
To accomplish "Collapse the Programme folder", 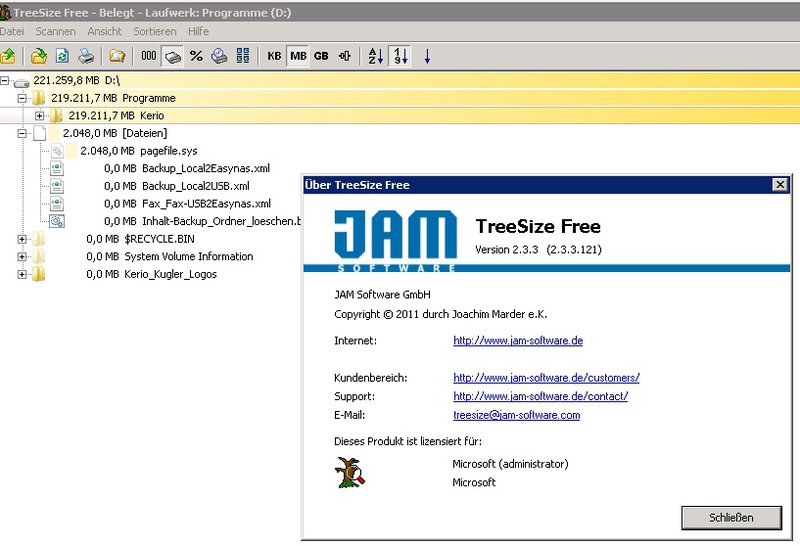I will 22,98.
